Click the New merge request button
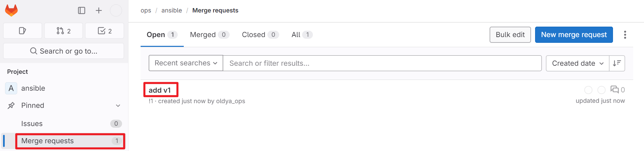This screenshot has width=644, height=151. pos(574,35)
